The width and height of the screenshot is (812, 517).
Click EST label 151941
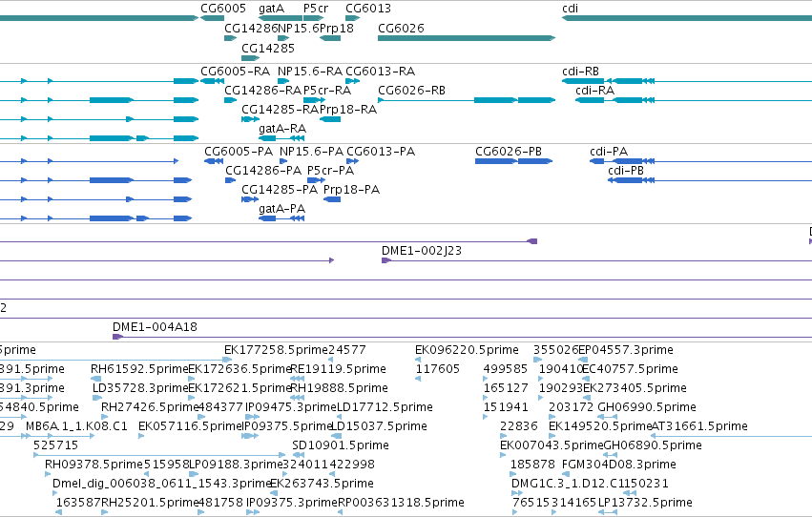click(x=506, y=407)
